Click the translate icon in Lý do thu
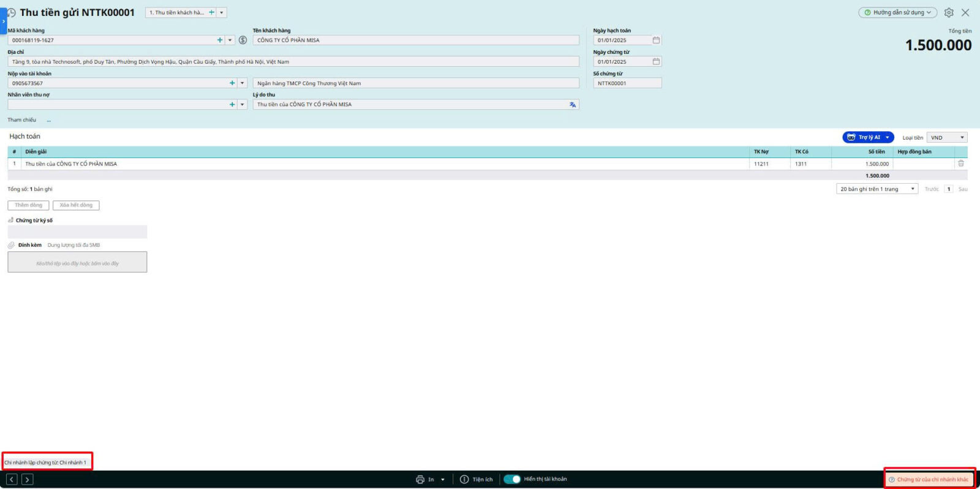Viewport: 980px width, 489px height. click(573, 105)
